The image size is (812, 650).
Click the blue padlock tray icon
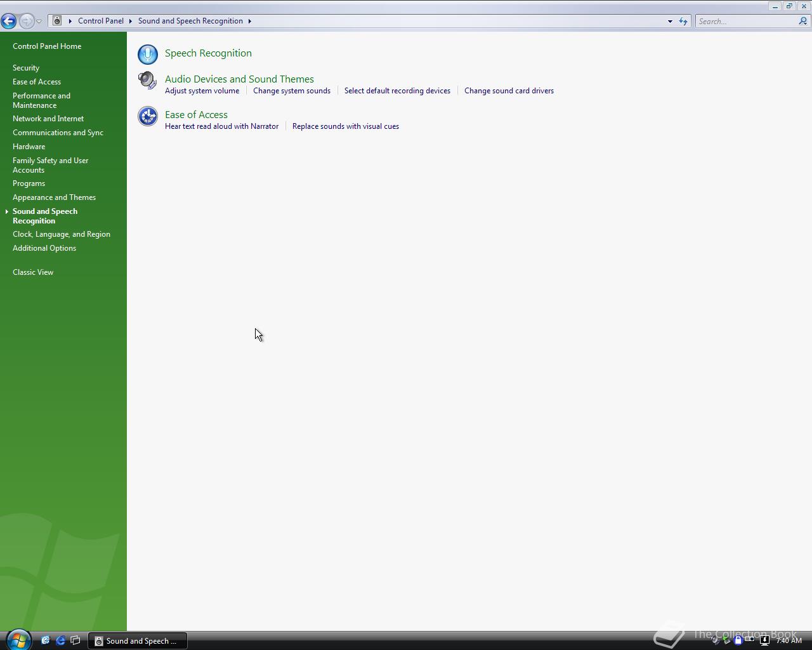tap(738, 640)
